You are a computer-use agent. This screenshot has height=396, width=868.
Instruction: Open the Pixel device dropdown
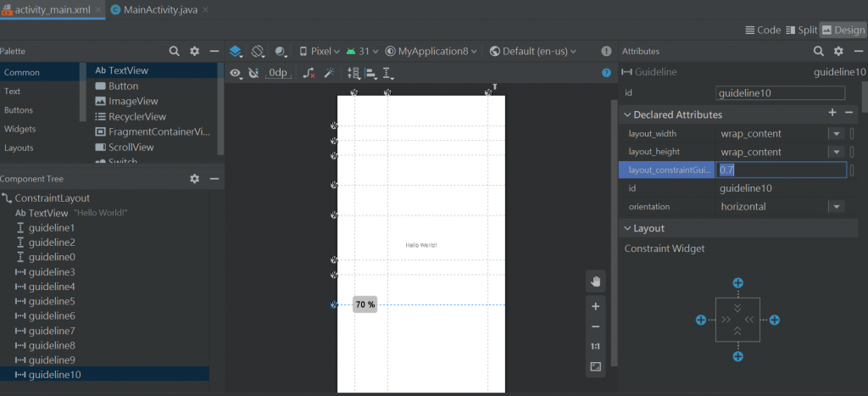pos(320,52)
